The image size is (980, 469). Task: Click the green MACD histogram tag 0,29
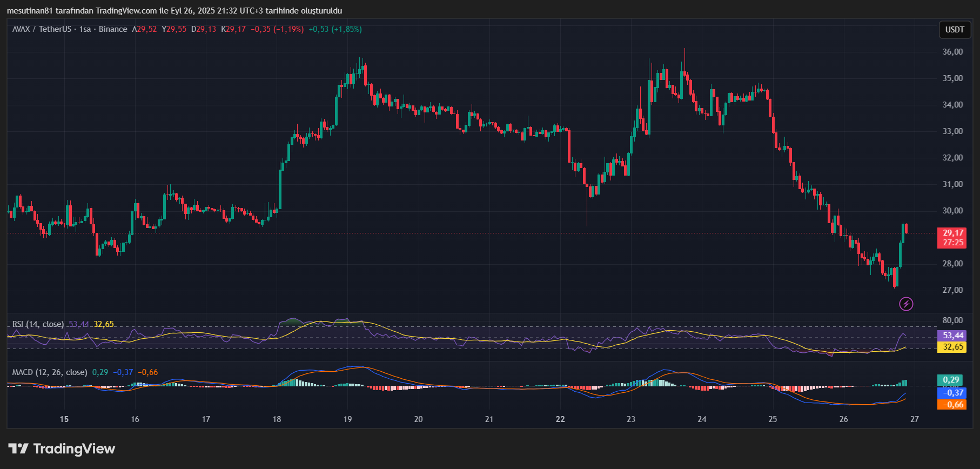pyautogui.click(x=951, y=380)
